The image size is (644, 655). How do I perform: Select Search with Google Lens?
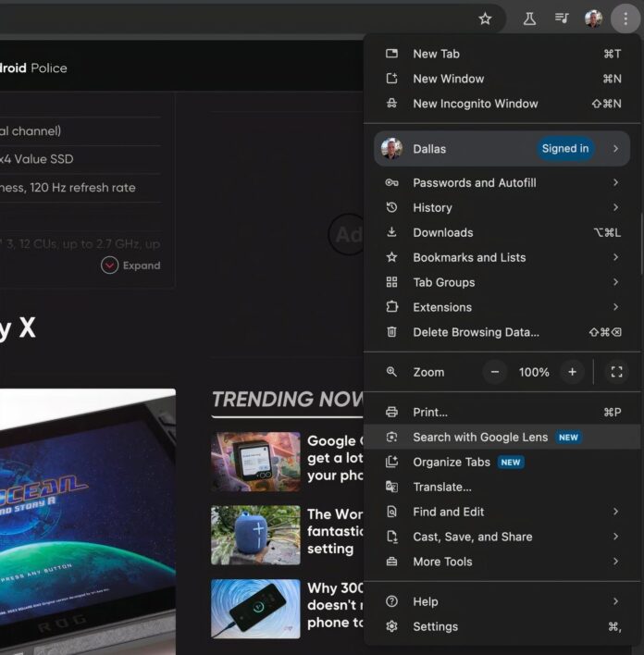point(502,438)
